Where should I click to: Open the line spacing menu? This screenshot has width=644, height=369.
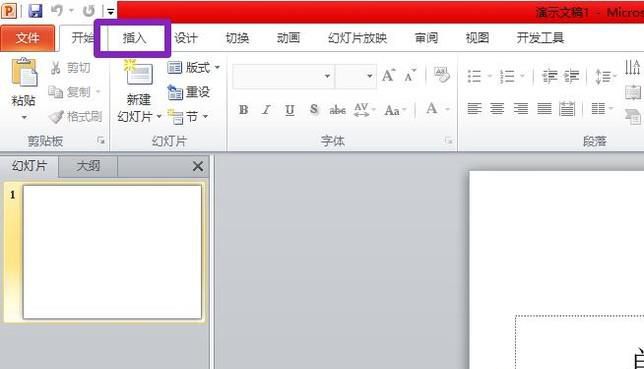(x=606, y=76)
